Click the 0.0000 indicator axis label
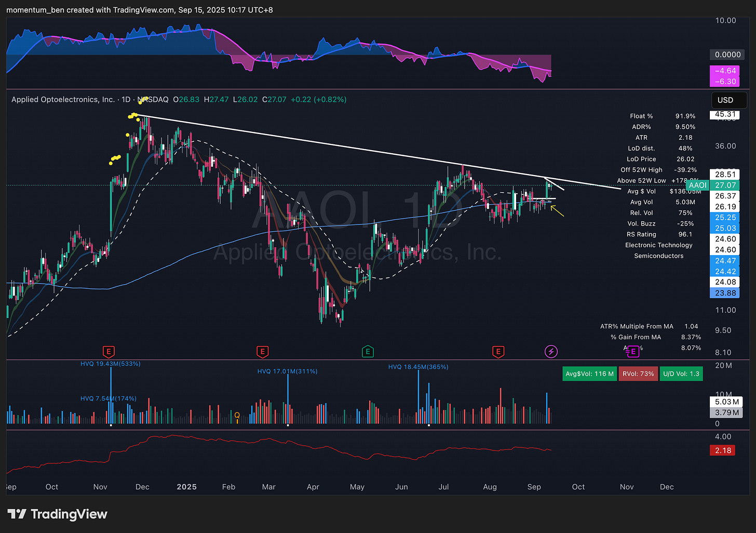The height and width of the screenshot is (533, 756). pyautogui.click(x=727, y=55)
